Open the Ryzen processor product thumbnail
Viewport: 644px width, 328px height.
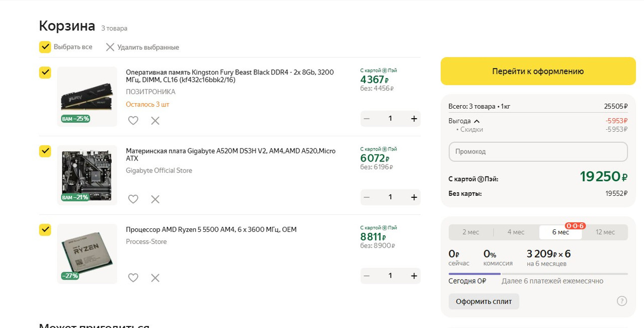coord(87,254)
